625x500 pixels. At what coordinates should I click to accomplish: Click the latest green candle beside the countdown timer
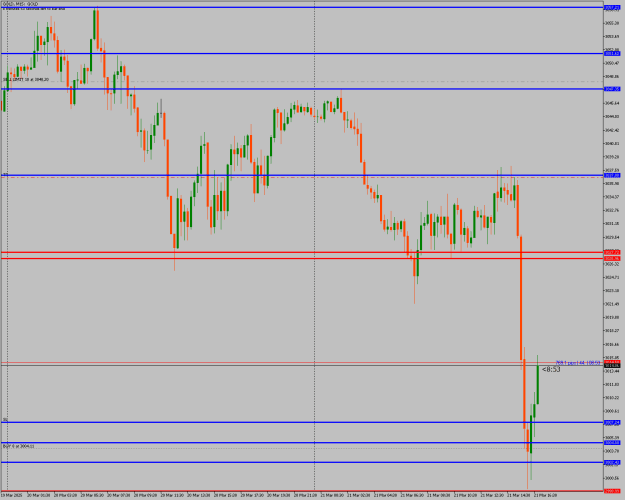(537, 383)
